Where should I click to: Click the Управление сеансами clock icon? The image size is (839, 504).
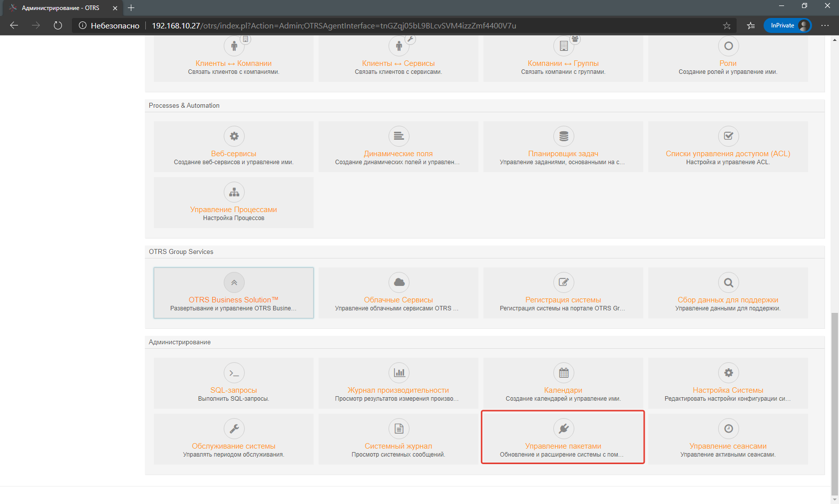coord(729,429)
